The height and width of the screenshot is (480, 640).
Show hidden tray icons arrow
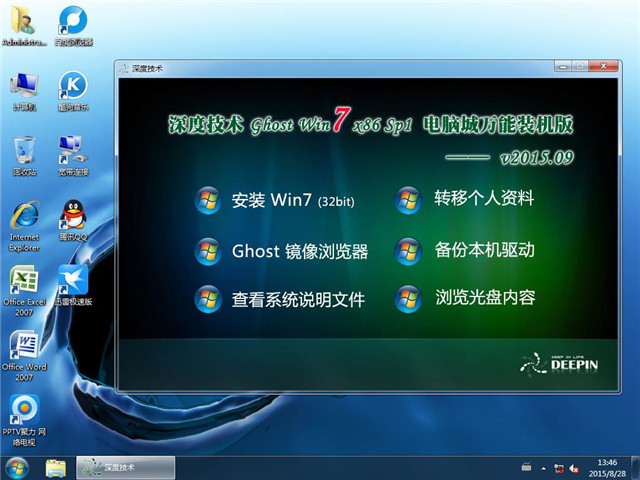click(544, 469)
